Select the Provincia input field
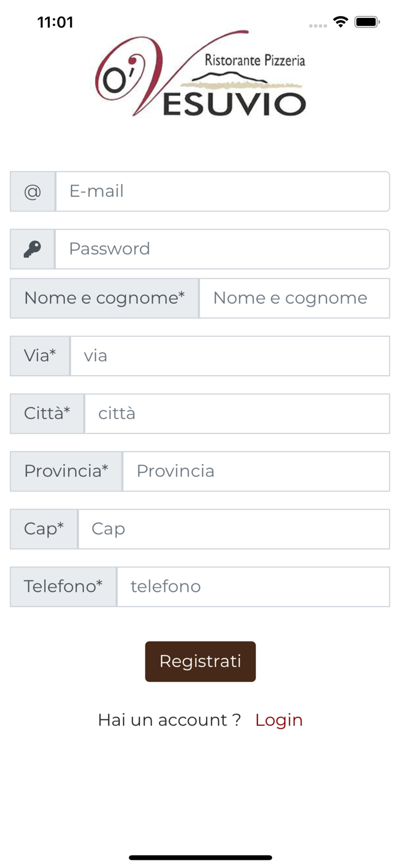The image size is (401, 868). click(256, 472)
